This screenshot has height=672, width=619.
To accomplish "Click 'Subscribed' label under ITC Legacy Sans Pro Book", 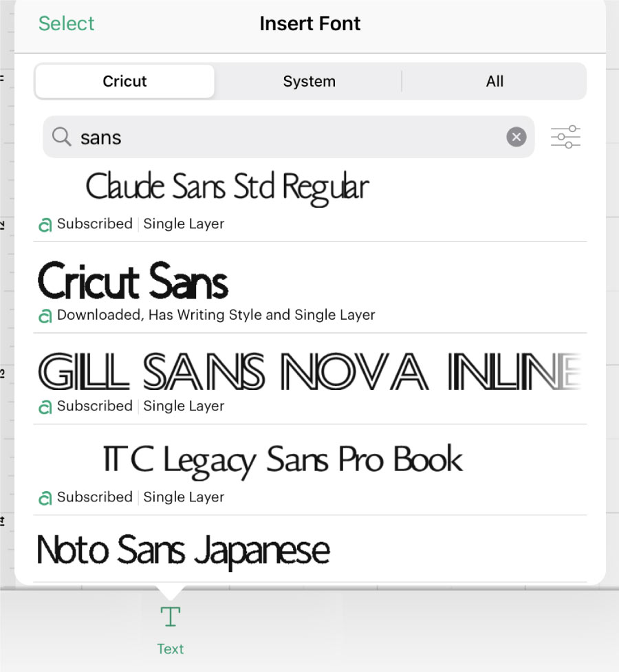I will [x=95, y=497].
